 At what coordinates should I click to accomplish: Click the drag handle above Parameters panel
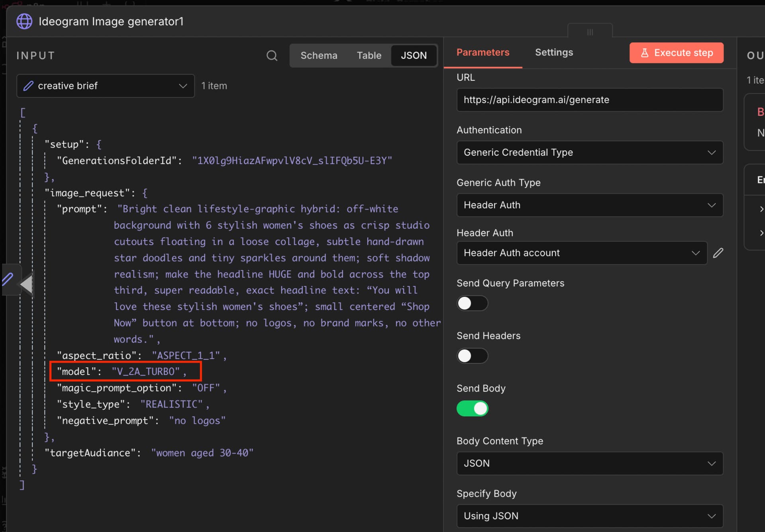click(590, 32)
